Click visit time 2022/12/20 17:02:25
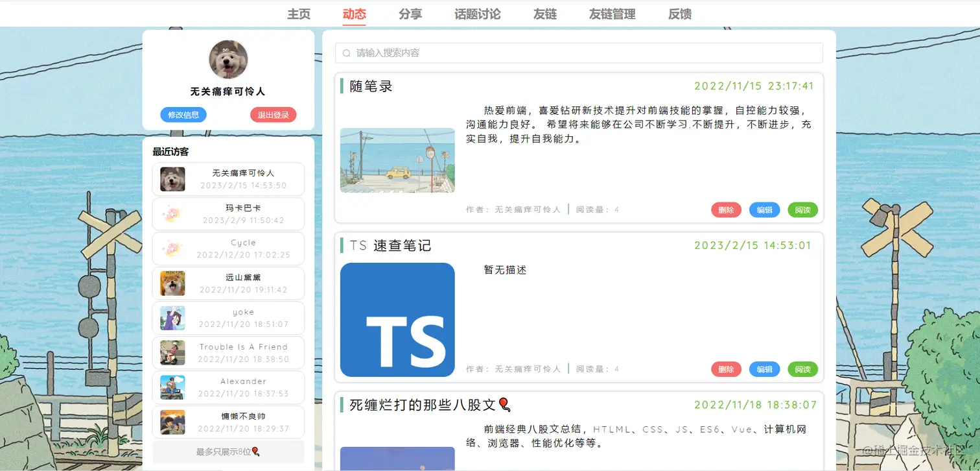Viewport: 980px width, 471px height. pyautogui.click(x=243, y=255)
